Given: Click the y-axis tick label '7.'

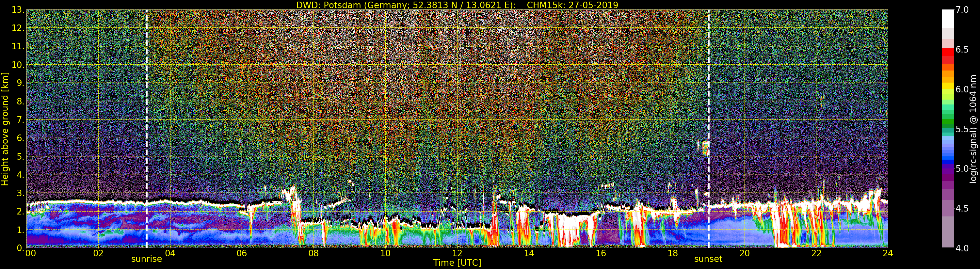Looking at the screenshot, I should pyautogui.click(x=21, y=120).
